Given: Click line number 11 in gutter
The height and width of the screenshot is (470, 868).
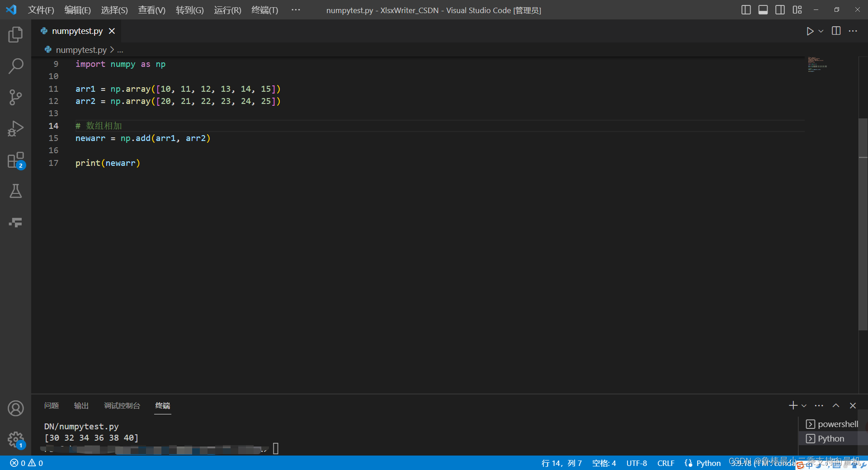Looking at the screenshot, I should click(53, 89).
